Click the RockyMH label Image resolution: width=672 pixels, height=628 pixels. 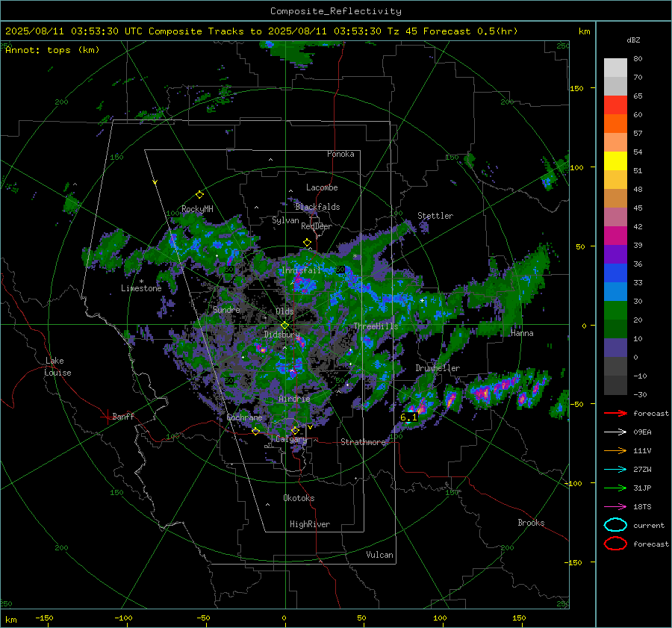(197, 209)
